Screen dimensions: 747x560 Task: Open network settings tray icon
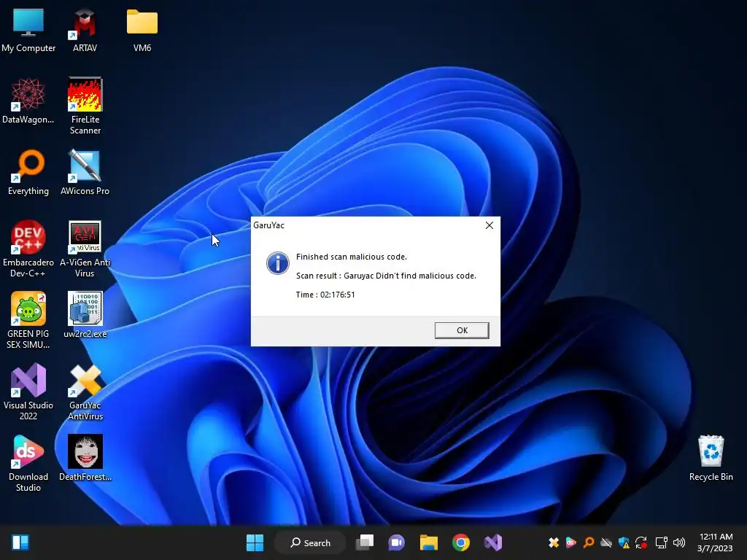661,542
